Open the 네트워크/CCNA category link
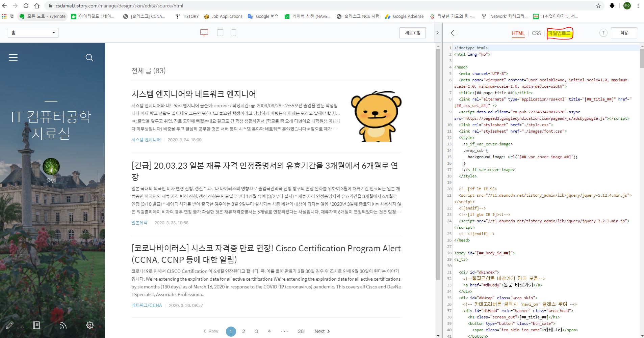 click(147, 305)
